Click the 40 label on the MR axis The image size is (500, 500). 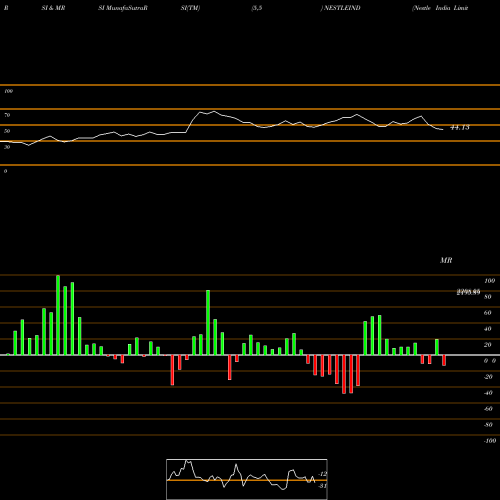tap(488, 329)
